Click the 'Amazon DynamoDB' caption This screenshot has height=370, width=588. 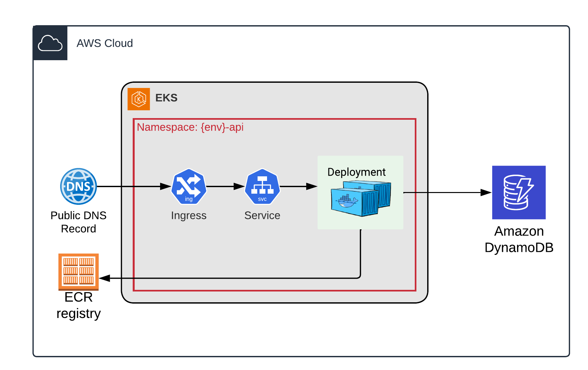tap(519, 239)
